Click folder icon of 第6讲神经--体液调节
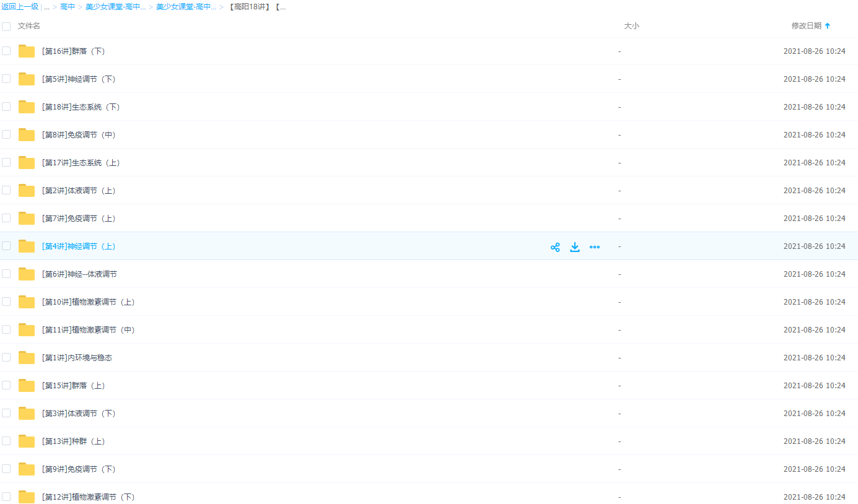The image size is (858, 504). (27, 274)
